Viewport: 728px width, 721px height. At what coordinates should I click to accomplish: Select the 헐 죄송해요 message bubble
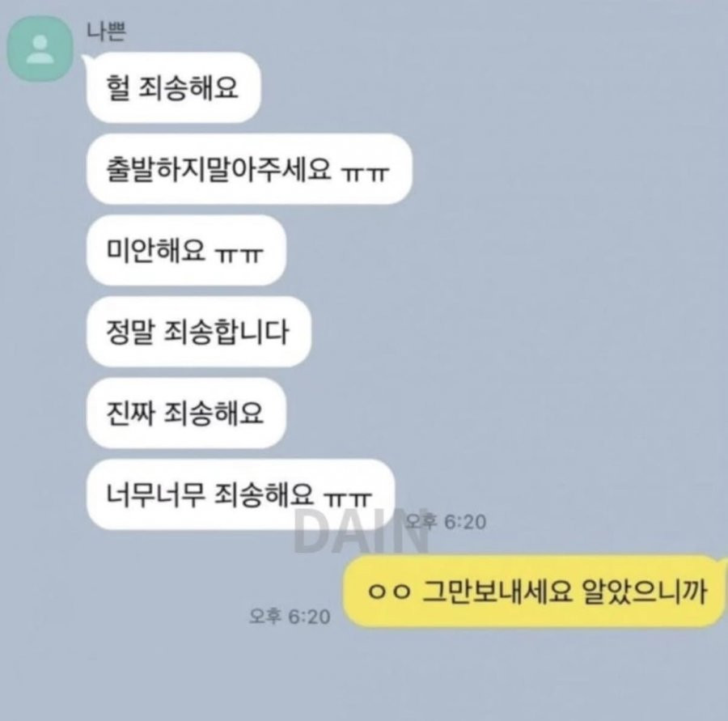174,88
